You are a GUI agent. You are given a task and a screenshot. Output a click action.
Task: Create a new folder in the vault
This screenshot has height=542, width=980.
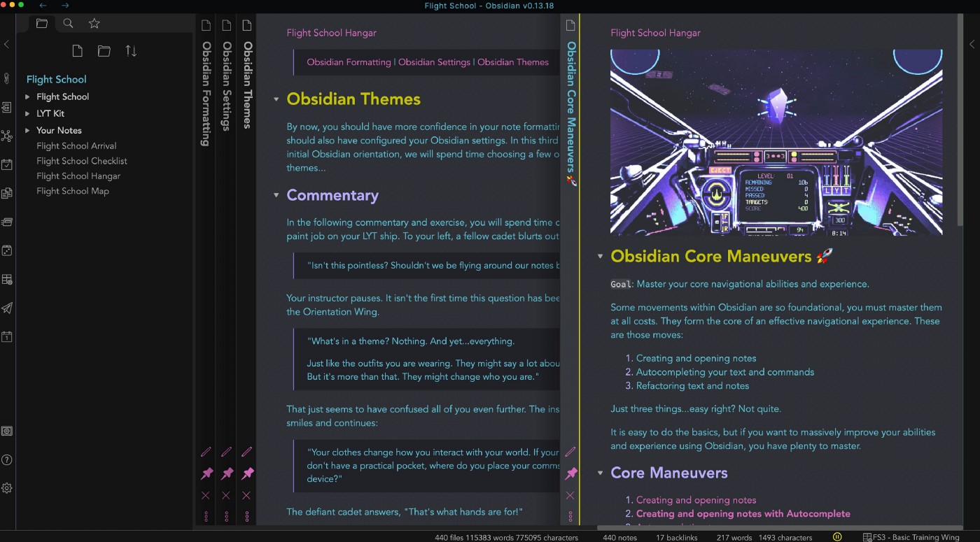(x=103, y=50)
